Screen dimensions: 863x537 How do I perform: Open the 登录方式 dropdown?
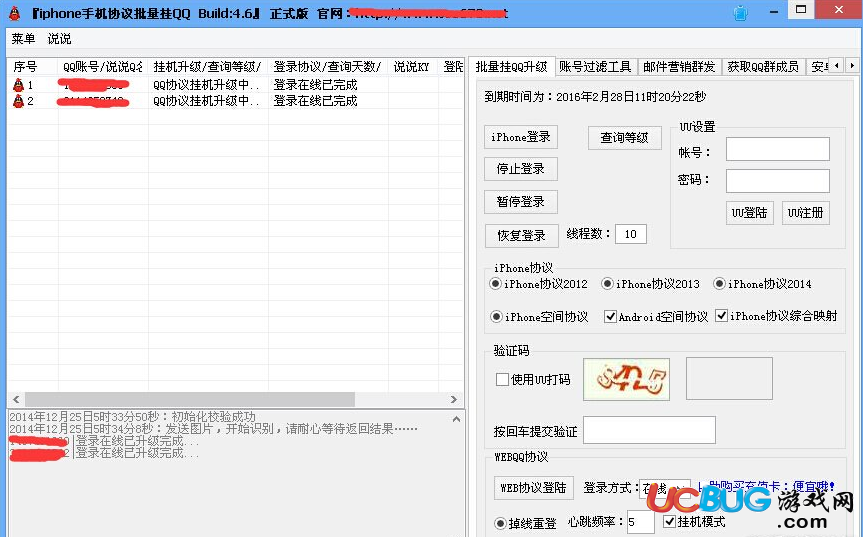(x=665, y=489)
